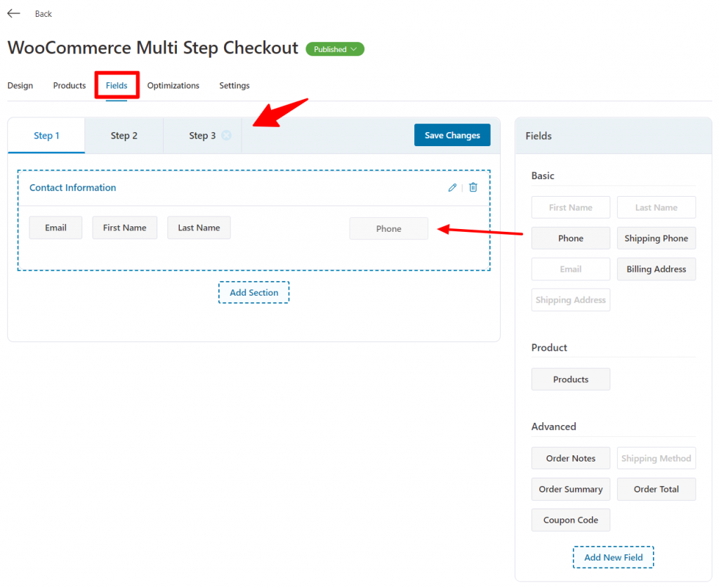Open the Fields tab
The image size is (719, 588).
click(117, 85)
